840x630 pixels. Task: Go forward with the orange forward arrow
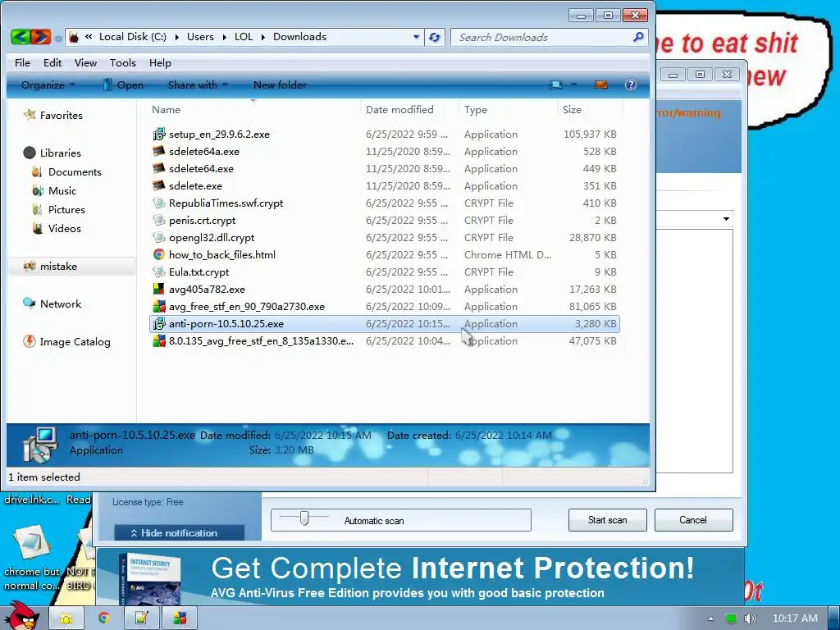(41, 37)
